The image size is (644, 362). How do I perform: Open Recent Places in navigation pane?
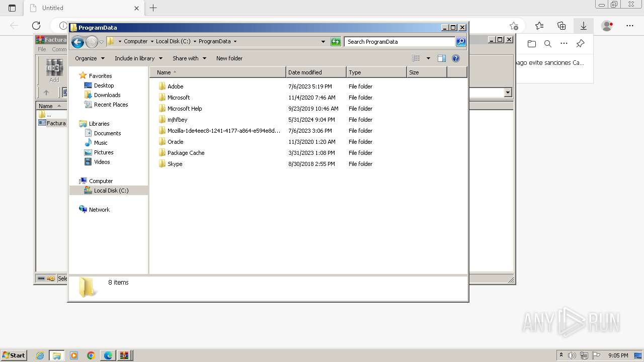point(111,105)
